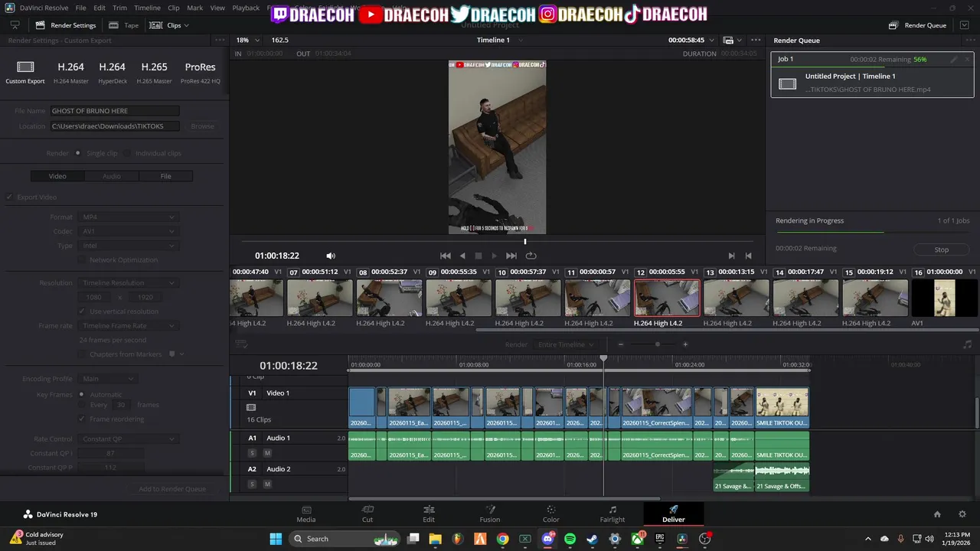The width and height of the screenshot is (980, 551).
Task: Open the Fairlight page
Action: coord(612,514)
